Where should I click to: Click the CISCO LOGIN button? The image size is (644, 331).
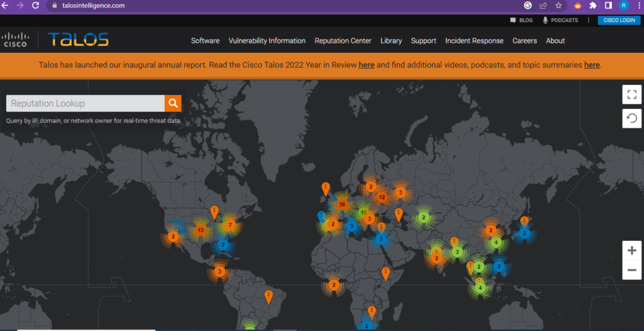[x=619, y=20]
